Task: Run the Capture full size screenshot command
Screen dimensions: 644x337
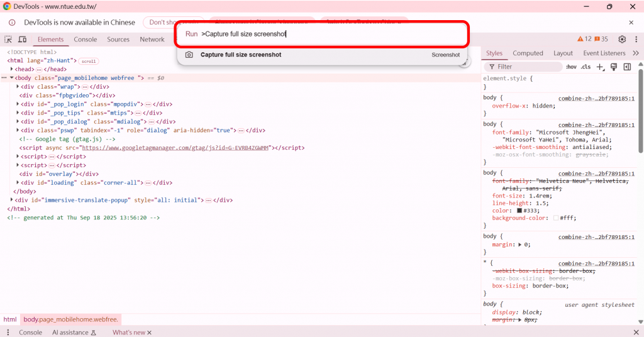Action: pos(323,55)
